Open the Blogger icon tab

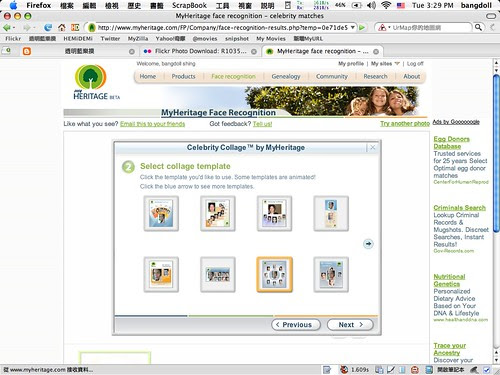[x=27, y=51]
